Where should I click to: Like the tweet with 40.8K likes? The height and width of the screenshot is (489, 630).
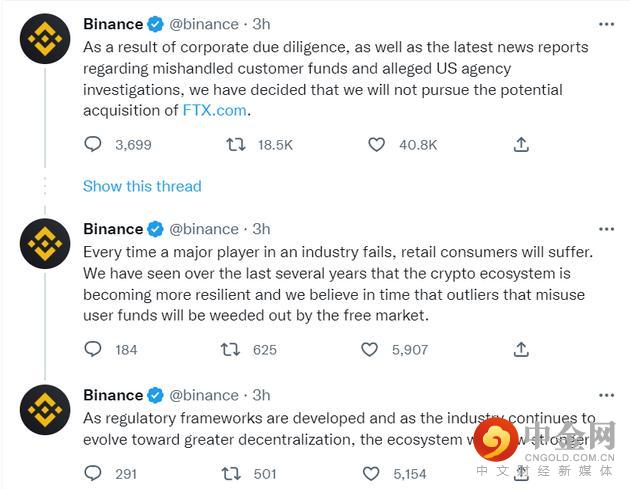376,145
